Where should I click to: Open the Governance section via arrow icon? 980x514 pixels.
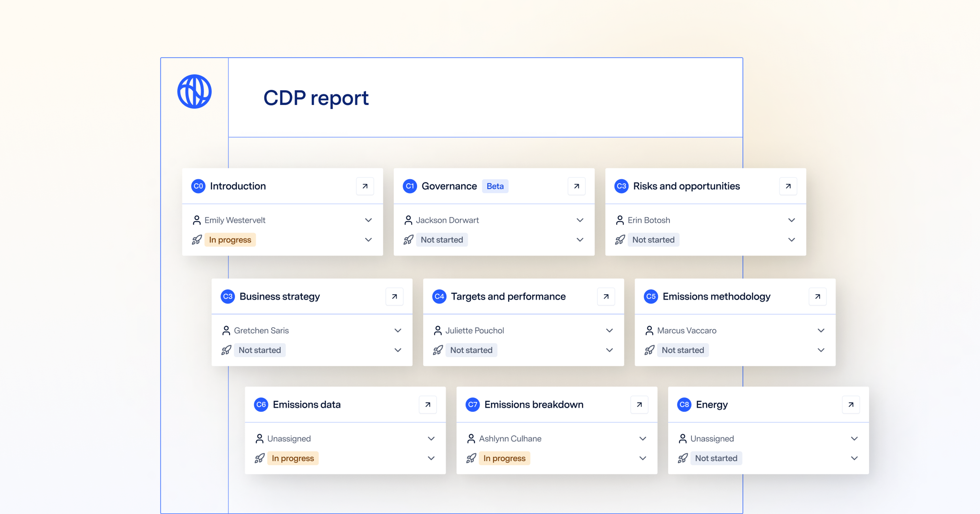pos(576,186)
